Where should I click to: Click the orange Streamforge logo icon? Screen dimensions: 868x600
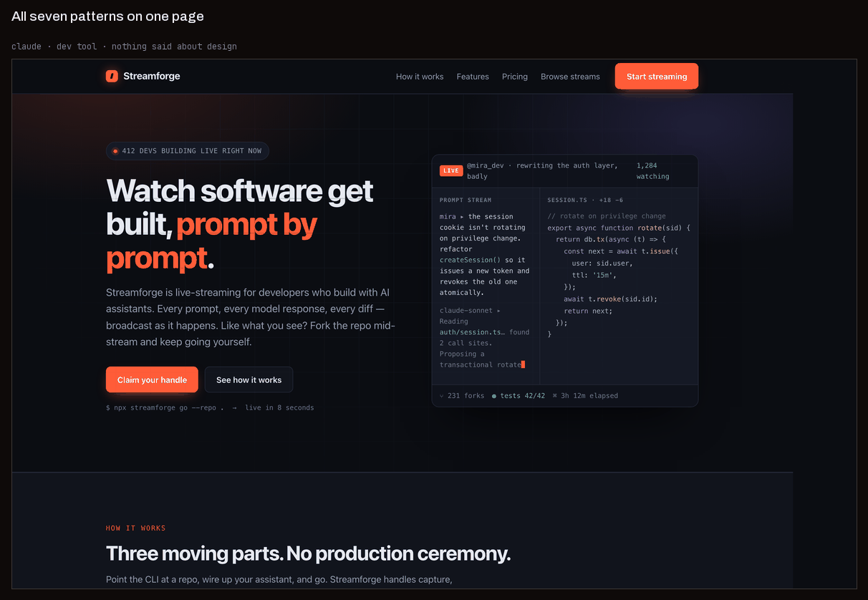pyautogui.click(x=112, y=76)
